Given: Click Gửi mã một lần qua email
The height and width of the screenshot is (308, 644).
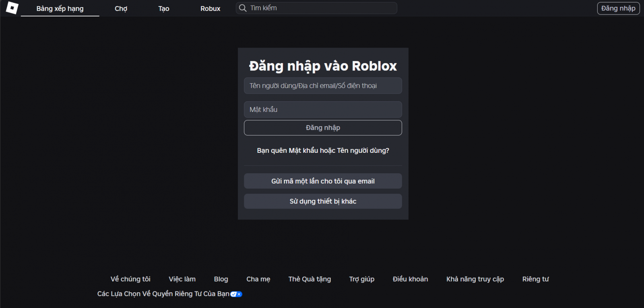Looking at the screenshot, I should point(323,181).
